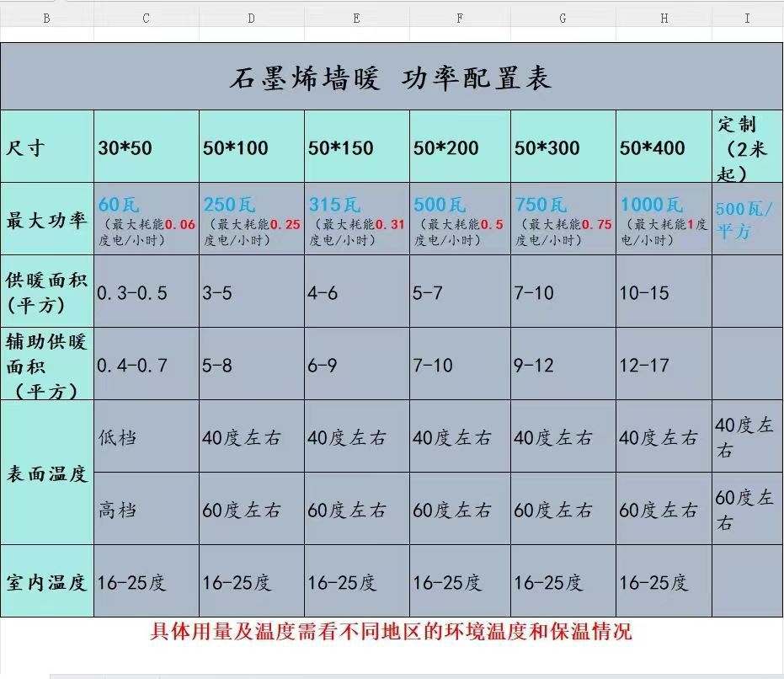
Task: Click the 最大功率 row label
Action: point(46,221)
